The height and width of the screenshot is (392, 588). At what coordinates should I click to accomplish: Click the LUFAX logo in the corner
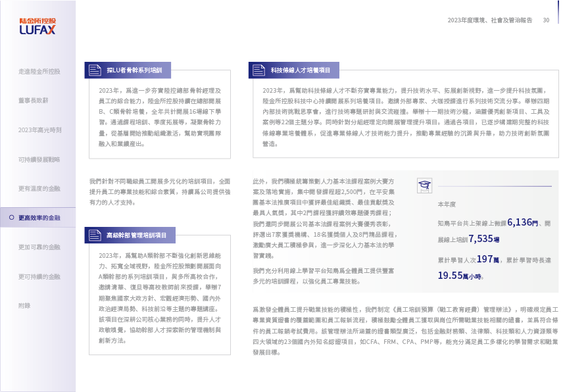(x=37, y=26)
